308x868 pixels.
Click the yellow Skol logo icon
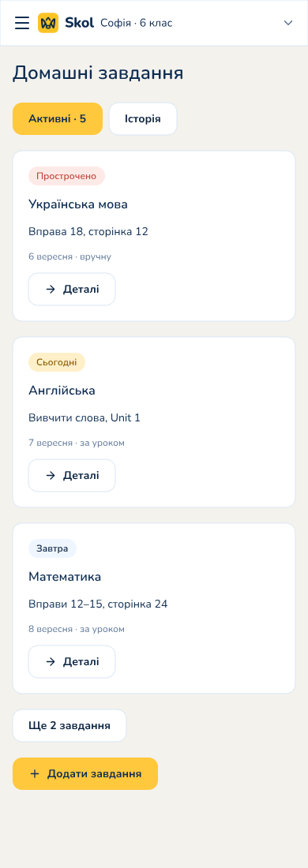coord(48,23)
